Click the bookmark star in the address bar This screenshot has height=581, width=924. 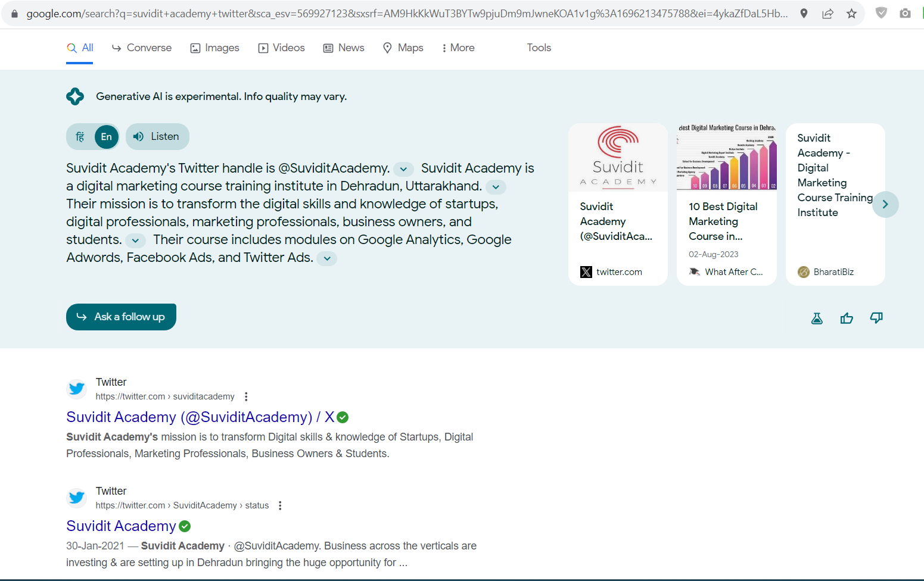[x=851, y=13]
